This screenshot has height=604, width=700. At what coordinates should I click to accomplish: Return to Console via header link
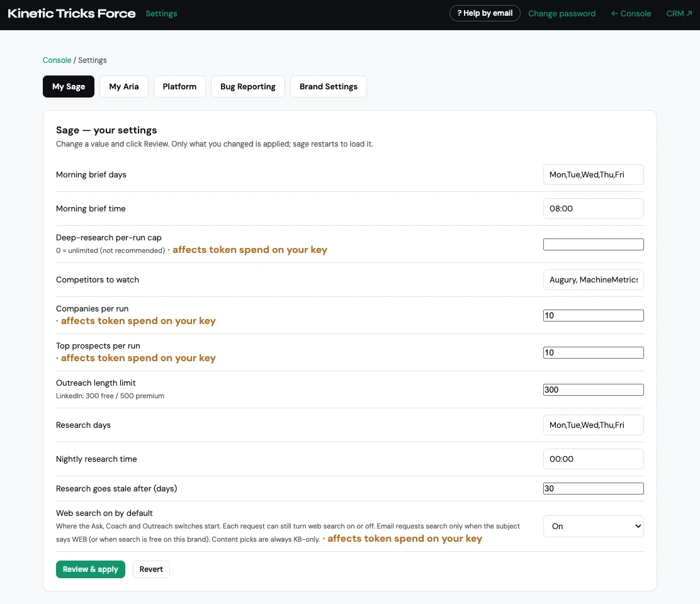pyautogui.click(x=631, y=13)
